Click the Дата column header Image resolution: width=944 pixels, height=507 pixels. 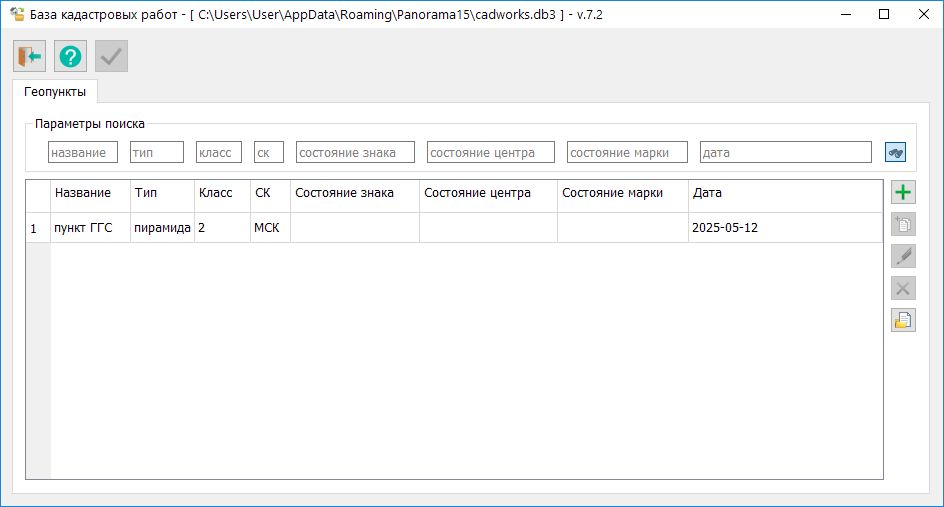pyautogui.click(x=707, y=193)
